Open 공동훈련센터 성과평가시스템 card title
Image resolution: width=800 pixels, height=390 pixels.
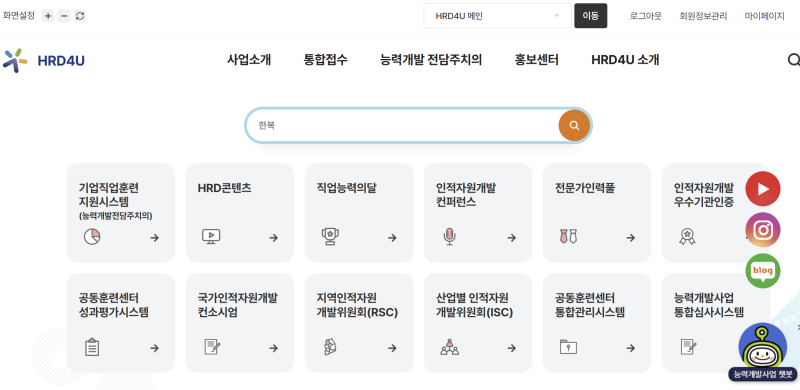(x=114, y=305)
